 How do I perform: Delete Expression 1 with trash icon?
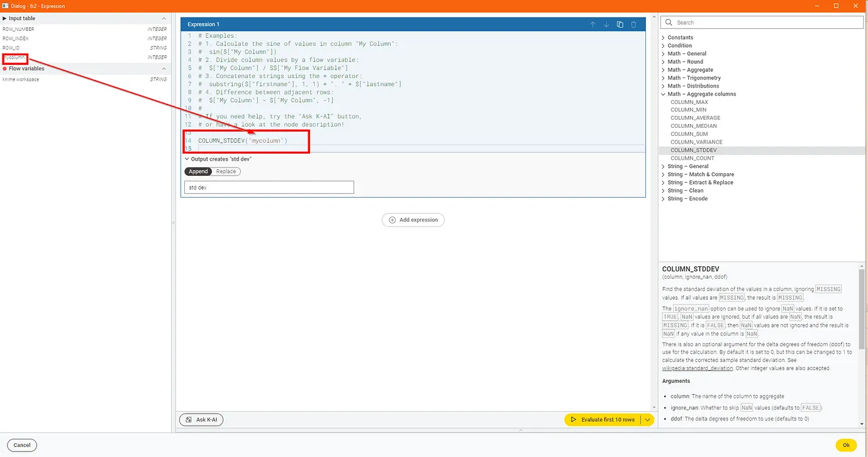click(633, 25)
